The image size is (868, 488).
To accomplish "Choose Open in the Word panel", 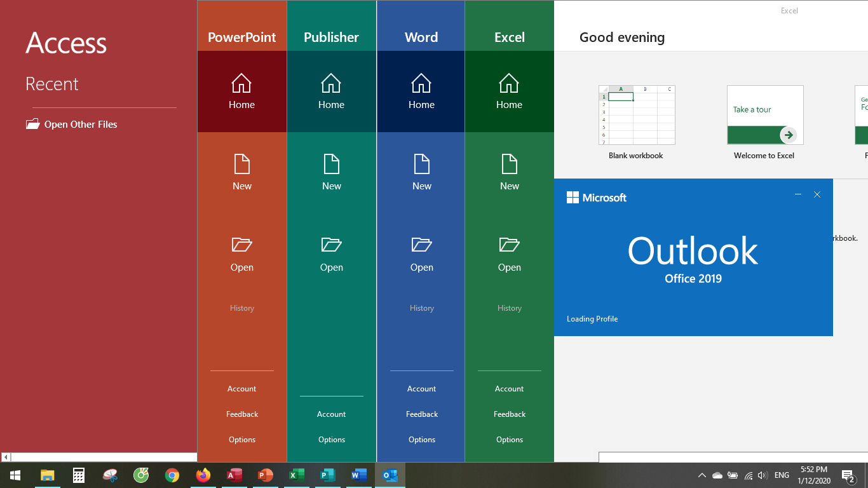I will pyautogui.click(x=421, y=254).
